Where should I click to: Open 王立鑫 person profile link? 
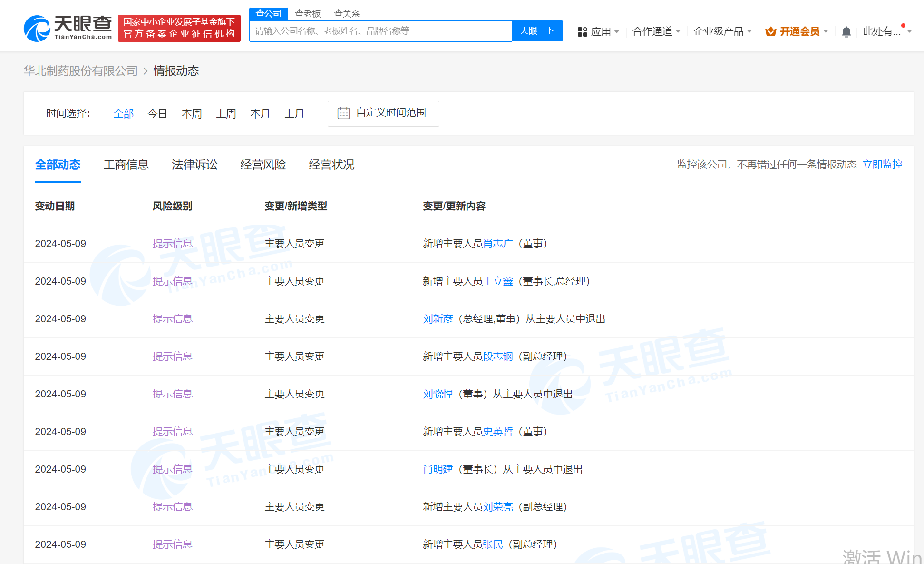[498, 281]
